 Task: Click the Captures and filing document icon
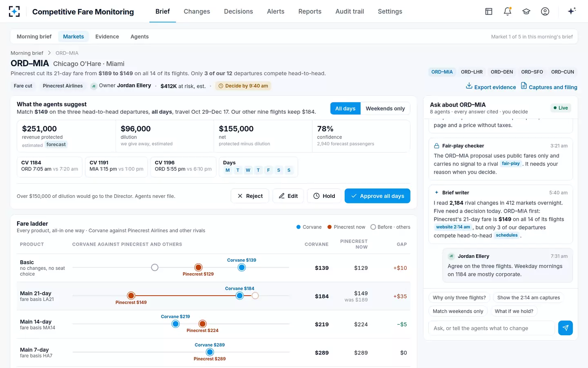pos(524,86)
